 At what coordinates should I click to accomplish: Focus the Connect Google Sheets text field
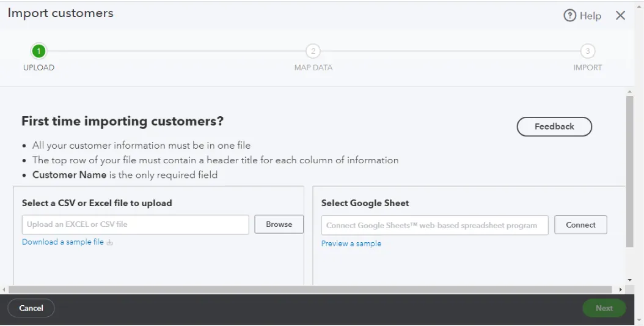(434, 225)
